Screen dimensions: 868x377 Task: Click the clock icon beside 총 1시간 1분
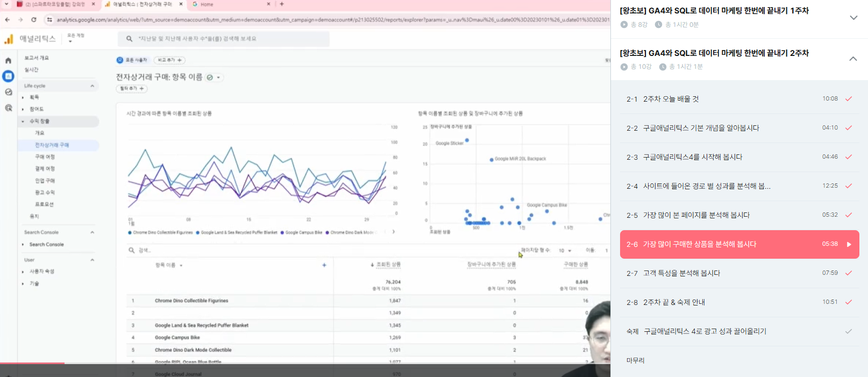[x=663, y=67]
